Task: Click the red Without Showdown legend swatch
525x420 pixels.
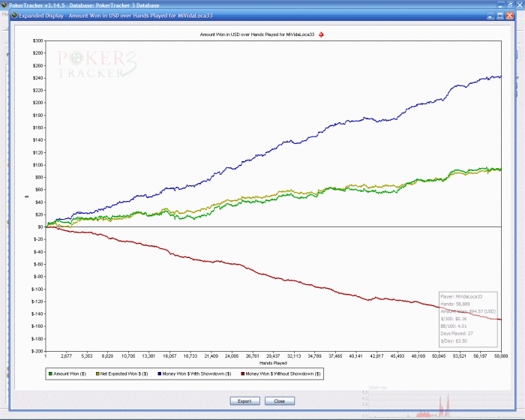Action: 242,373
